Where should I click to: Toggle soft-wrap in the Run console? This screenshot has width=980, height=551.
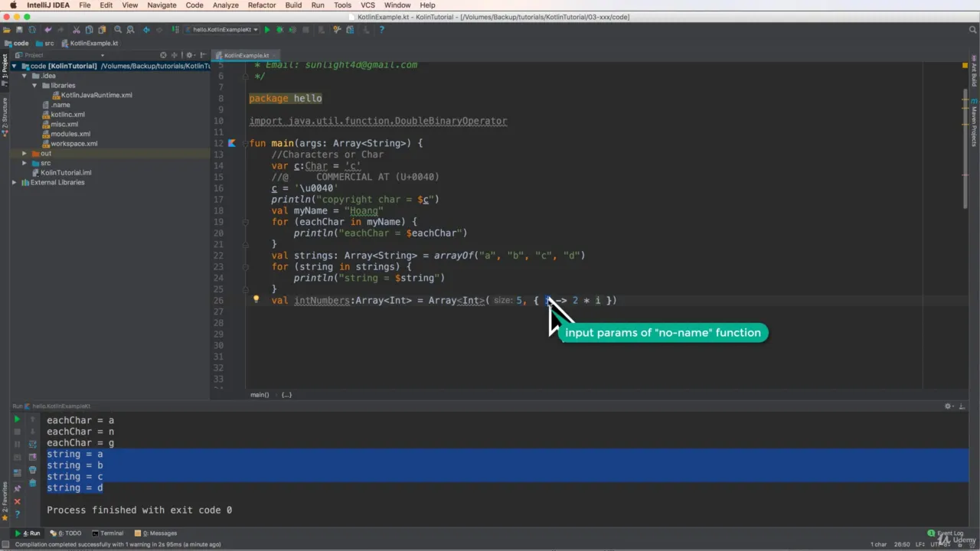coord(32,444)
